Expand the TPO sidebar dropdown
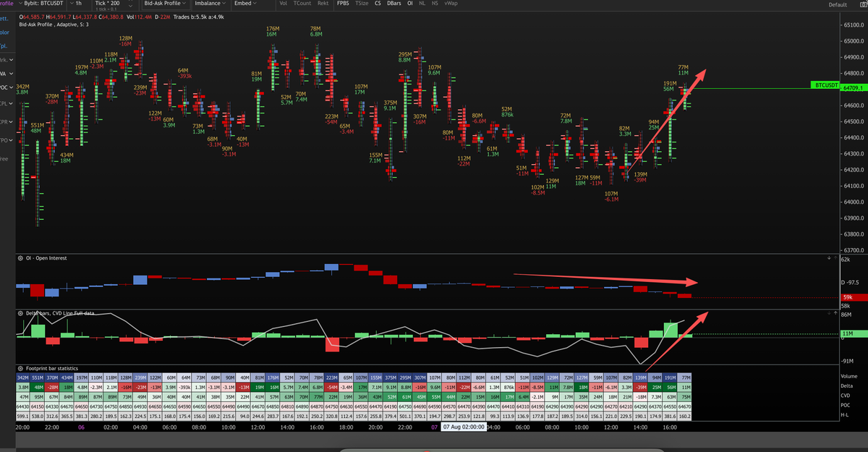The width and height of the screenshot is (868, 452). tap(7, 139)
